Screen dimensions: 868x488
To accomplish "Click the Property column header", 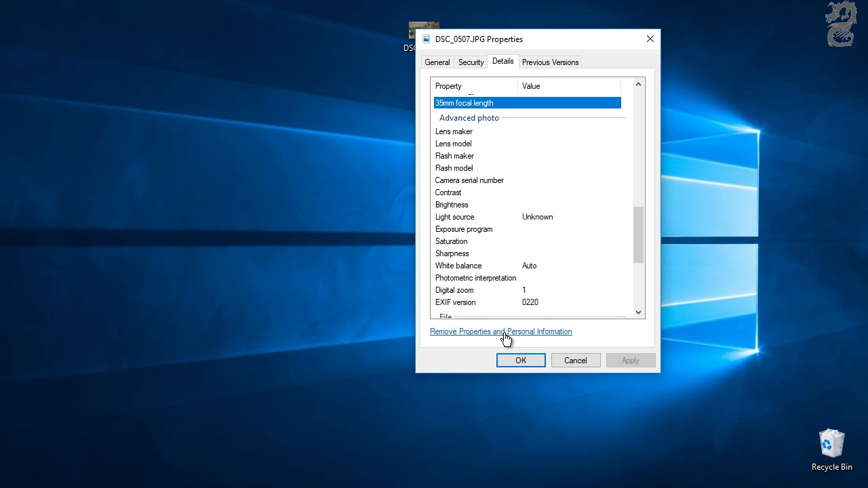I will pos(475,86).
